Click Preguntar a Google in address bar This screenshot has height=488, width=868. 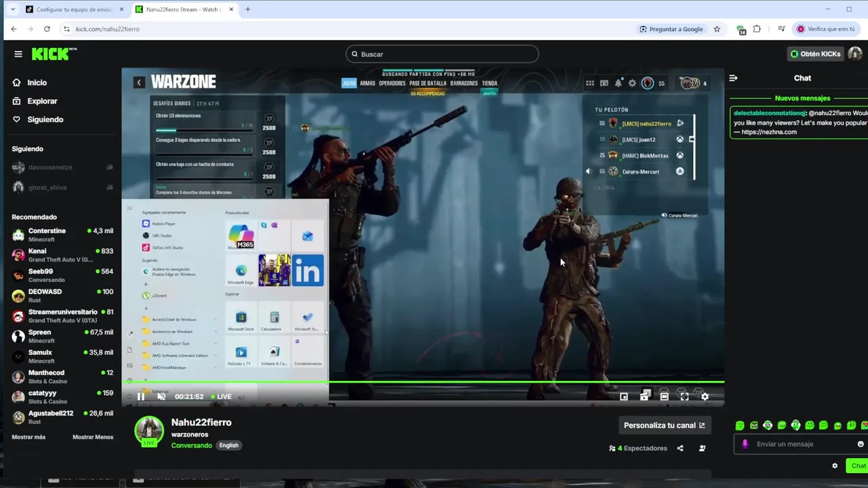point(671,29)
